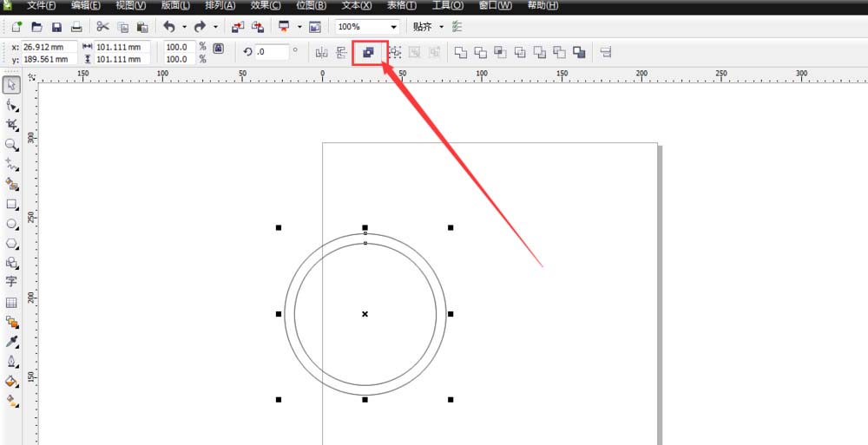Open the 100% zoom level dropdown
The image size is (868, 445).
tap(394, 27)
